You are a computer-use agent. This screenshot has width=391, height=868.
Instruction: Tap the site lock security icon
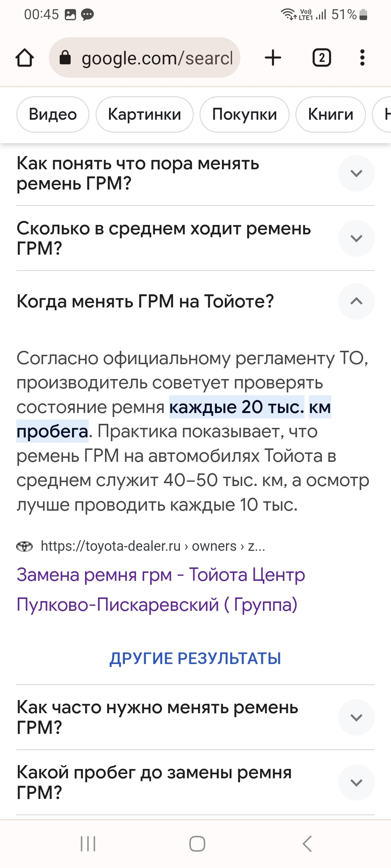click(65, 58)
